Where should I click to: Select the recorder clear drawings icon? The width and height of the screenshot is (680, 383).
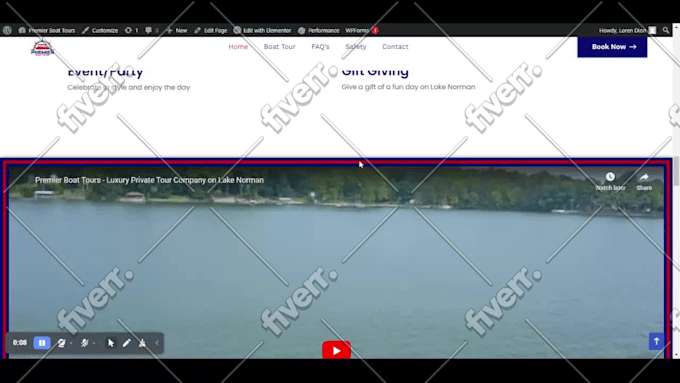[x=142, y=343]
